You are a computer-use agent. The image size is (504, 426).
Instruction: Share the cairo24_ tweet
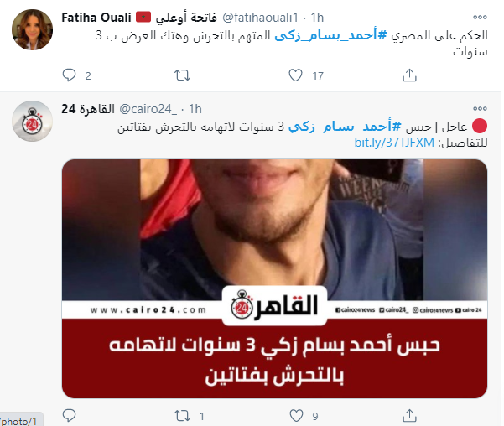tap(409, 416)
